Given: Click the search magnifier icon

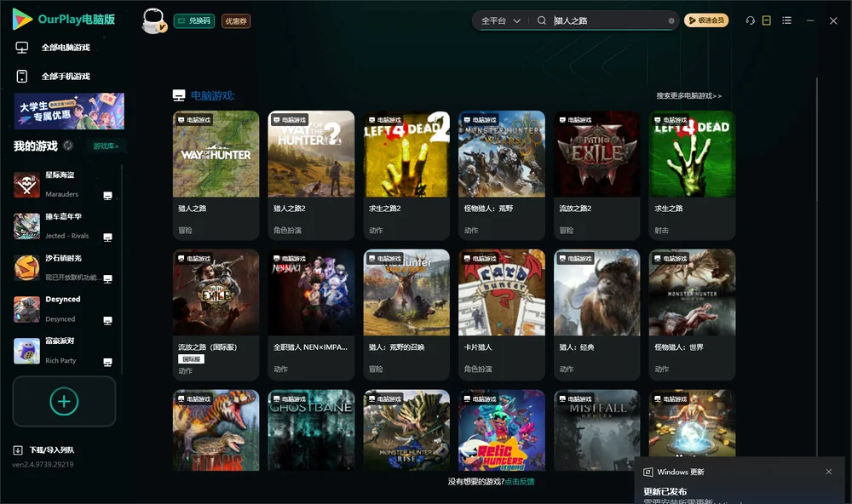Looking at the screenshot, I should 541,20.
